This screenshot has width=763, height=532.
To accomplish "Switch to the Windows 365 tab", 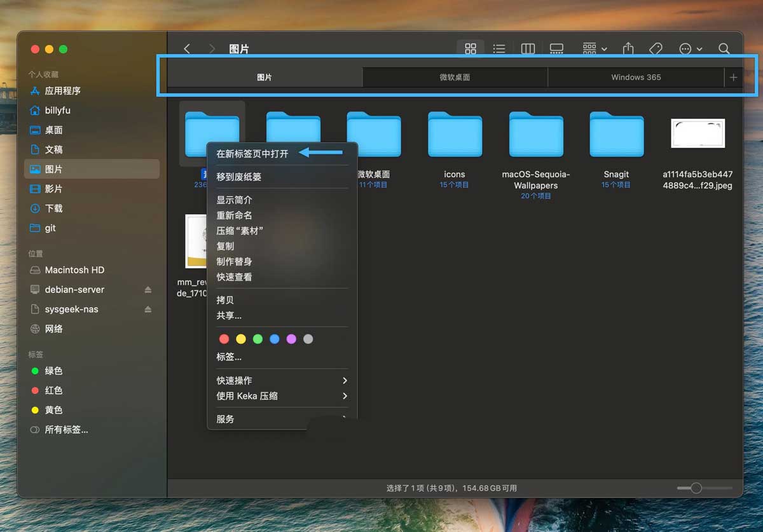I will click(x=636, y=78).
